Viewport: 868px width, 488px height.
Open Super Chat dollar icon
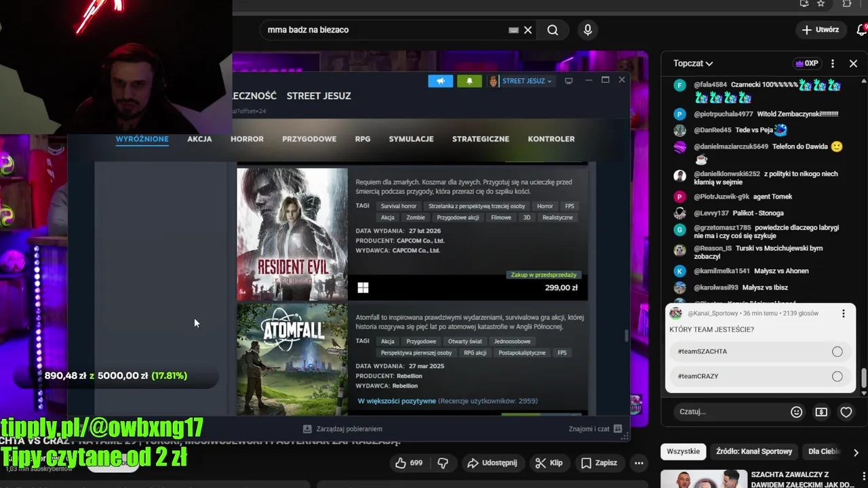coord(821,411)
